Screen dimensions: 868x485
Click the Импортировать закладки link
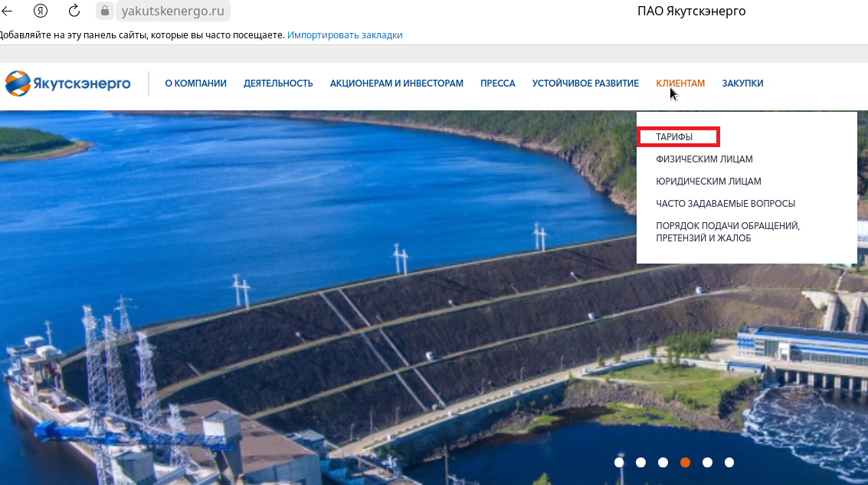click(x=345, y=35)
